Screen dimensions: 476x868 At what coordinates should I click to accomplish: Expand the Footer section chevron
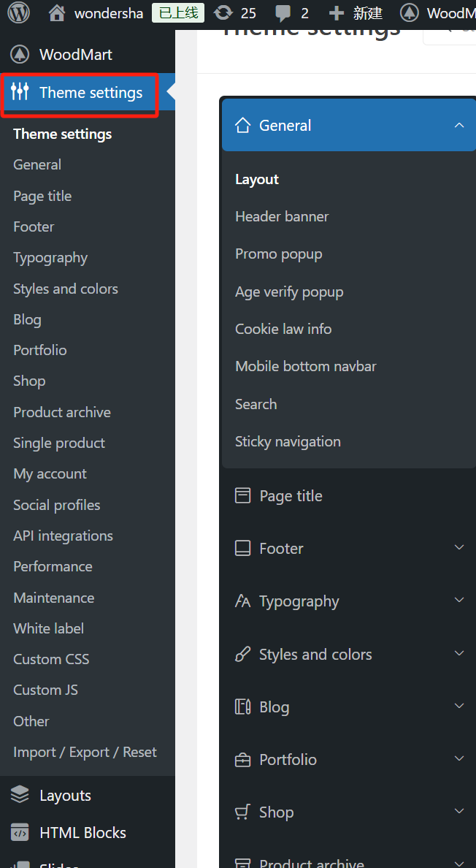[x=459, y=548]
